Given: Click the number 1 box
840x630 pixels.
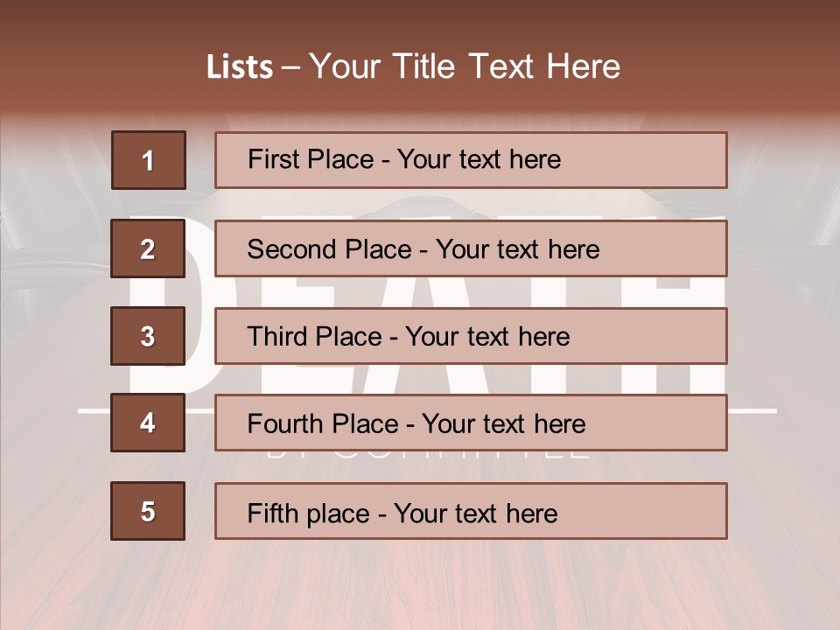Looking at the screenshot, I should (x=149, y=160).
